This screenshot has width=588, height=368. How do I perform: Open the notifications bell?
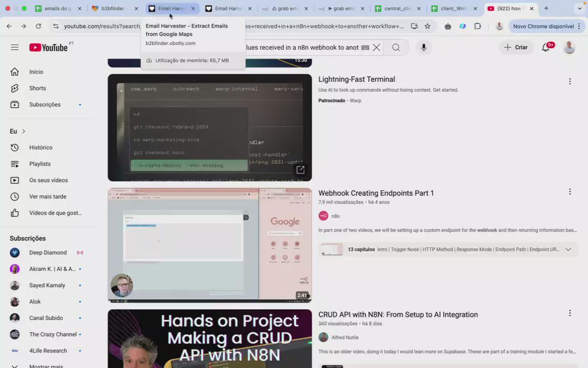(x=546, y=48)
